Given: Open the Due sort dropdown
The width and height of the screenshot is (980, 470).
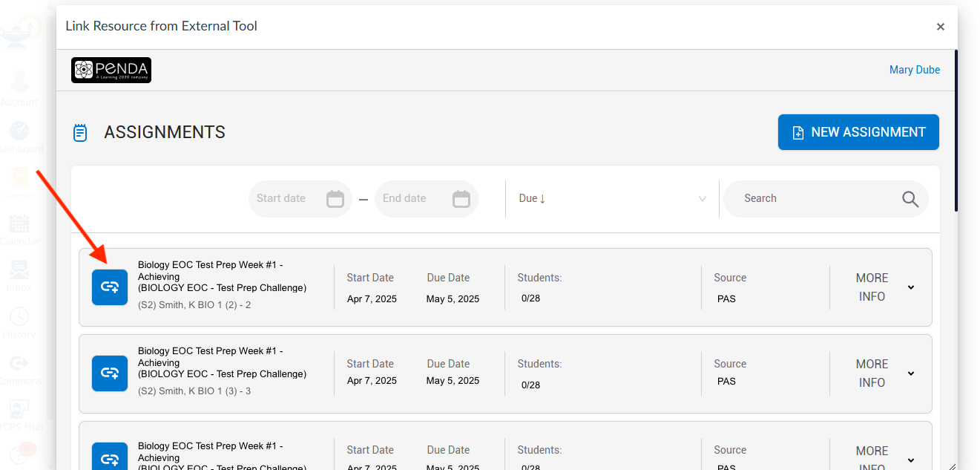Looking at the screenshot, I should point(612,199).
